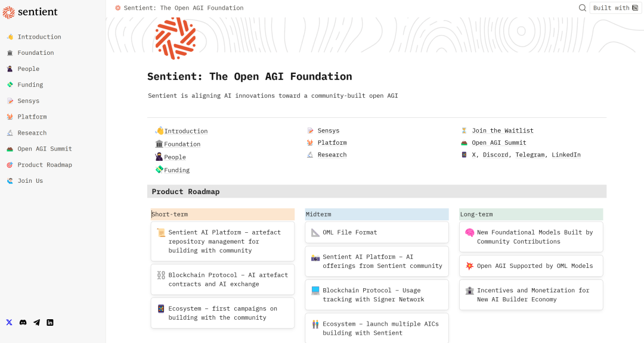Open the OML File Format card

376,232
